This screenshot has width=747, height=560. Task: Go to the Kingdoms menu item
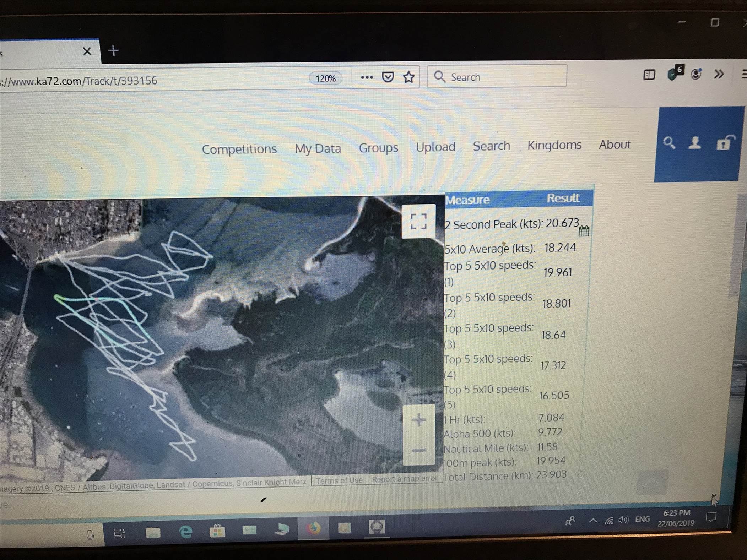click(554, 145)
